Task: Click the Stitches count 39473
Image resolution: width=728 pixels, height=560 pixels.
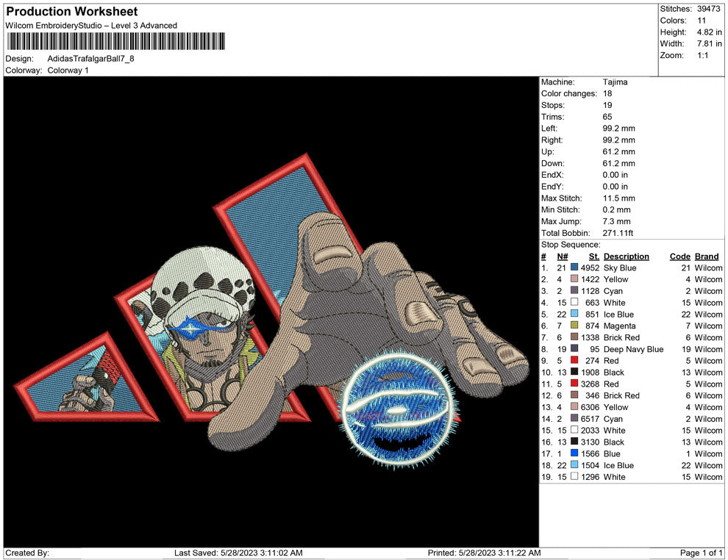Action: click(708, 9)
